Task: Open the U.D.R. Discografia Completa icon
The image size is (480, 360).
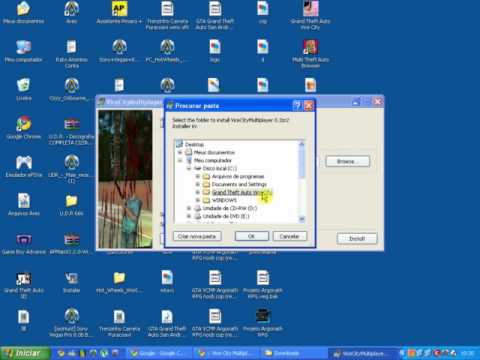Action: (x=71, y=131)
